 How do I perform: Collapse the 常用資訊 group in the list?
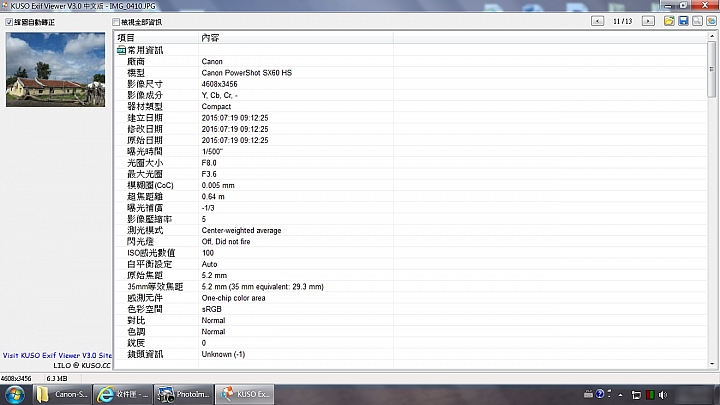click(x=121, y=50)
